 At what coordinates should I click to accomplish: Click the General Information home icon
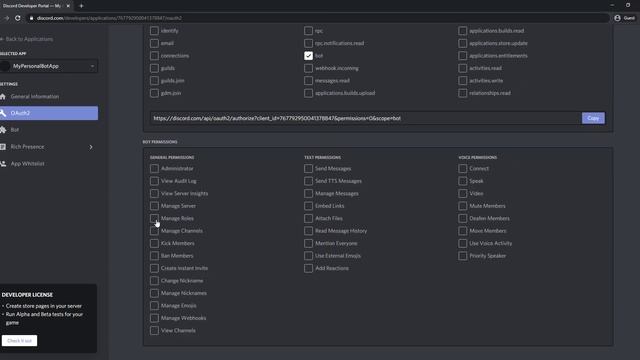(3, 96)
